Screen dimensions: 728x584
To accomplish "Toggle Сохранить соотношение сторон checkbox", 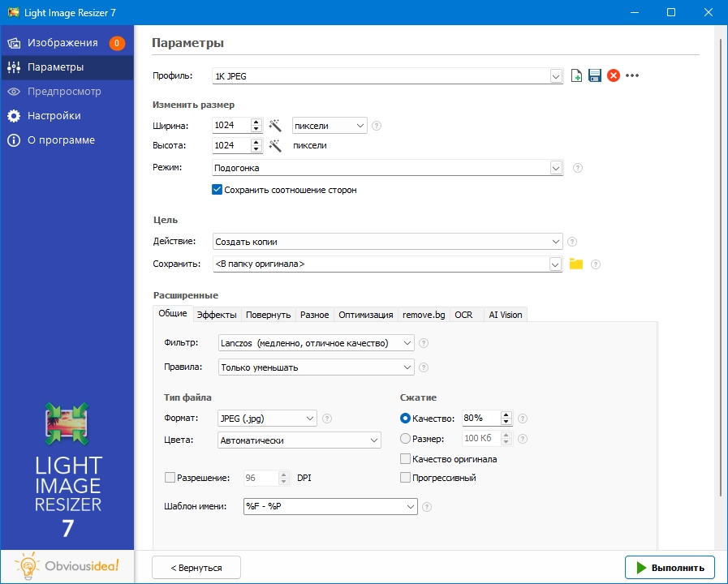I will pos(217,190).
